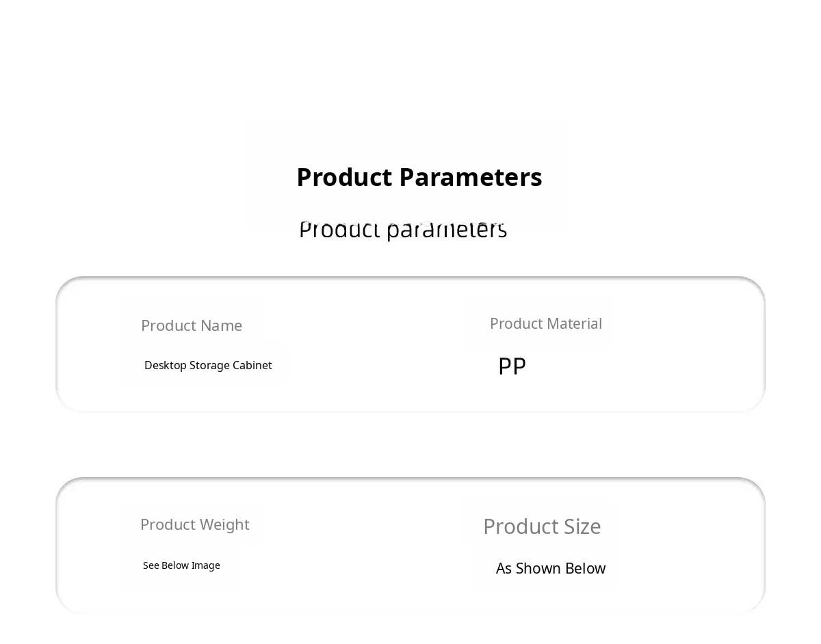Click the word Parameters in bold heading
821x644 pixels.
(x=471, y=177)
